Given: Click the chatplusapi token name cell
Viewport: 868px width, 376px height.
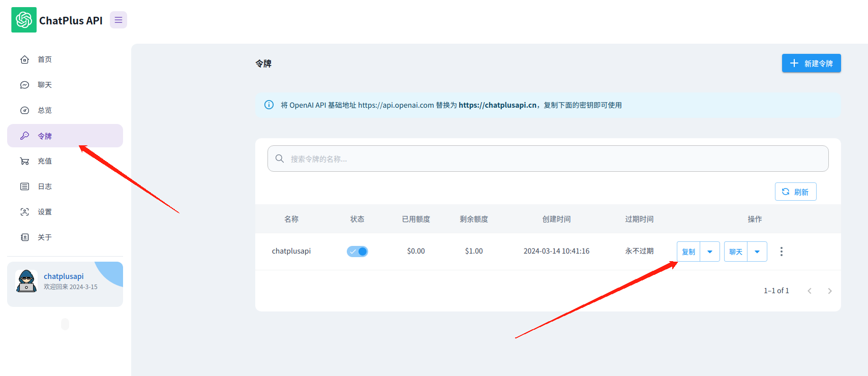Looking at the screenshot, I should (291, 251).
